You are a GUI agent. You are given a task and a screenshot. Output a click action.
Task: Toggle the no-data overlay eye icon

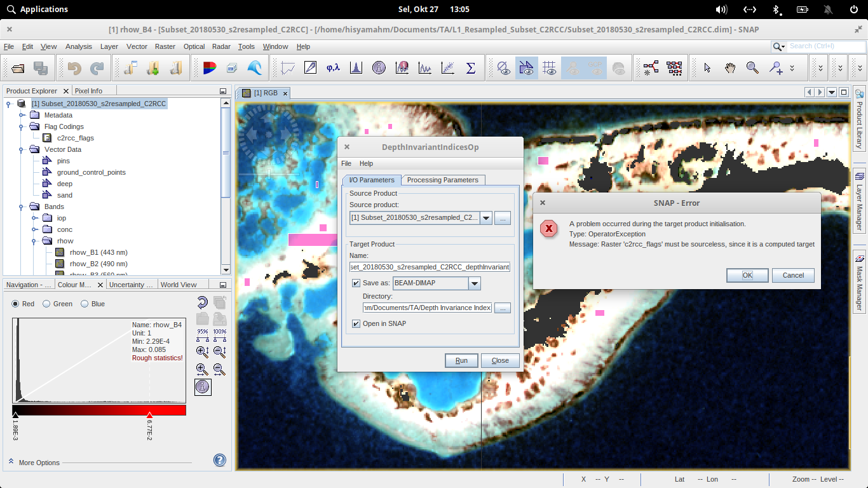[504, 68]
